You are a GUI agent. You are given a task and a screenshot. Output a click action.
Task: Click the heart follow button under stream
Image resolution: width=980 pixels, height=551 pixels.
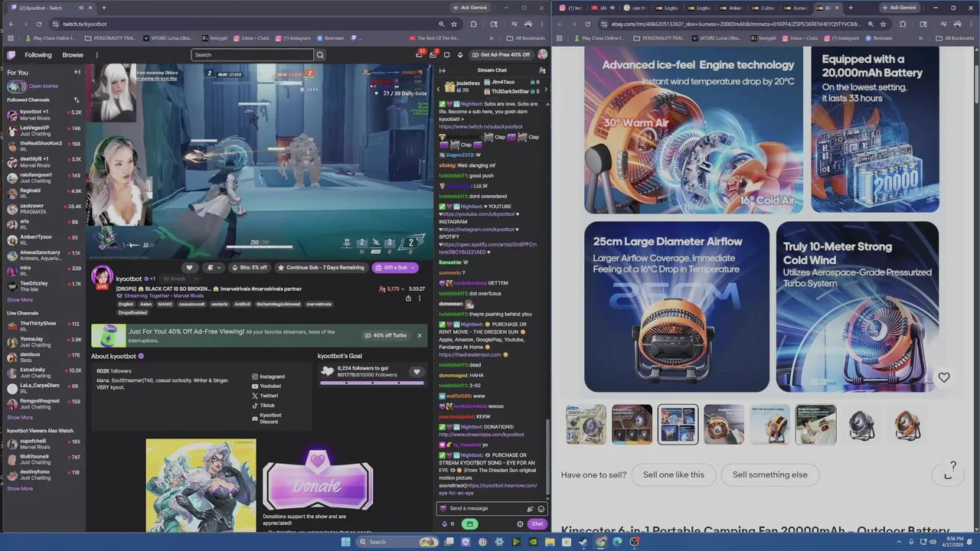coord(189,268)
